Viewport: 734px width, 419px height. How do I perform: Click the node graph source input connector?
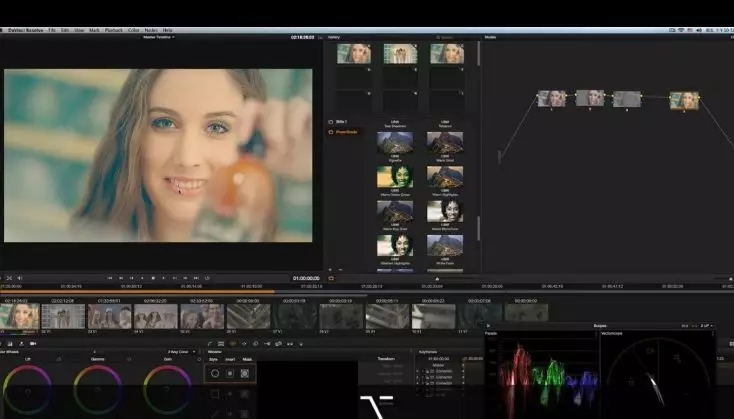click(x=499, y=157)
